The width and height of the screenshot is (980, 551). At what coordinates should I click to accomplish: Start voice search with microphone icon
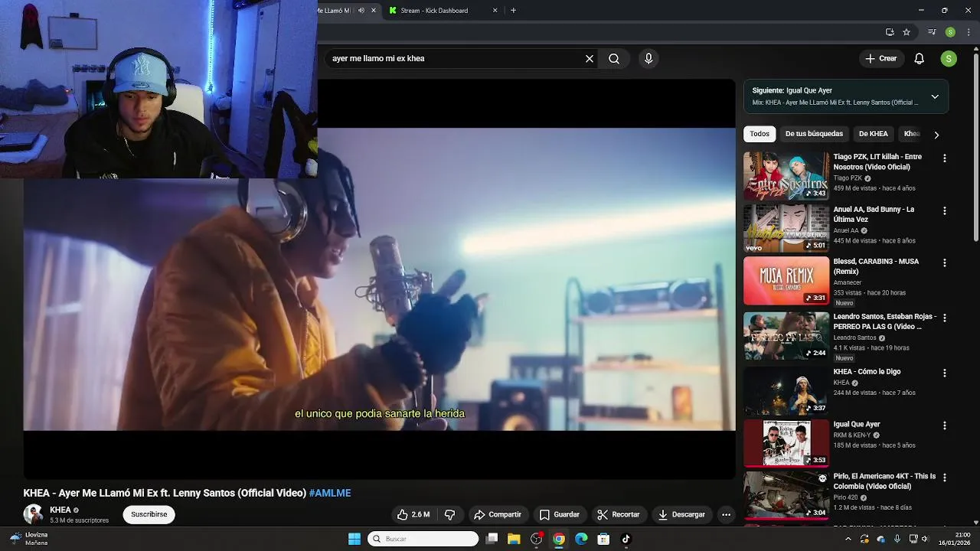[x=648, y=59]
